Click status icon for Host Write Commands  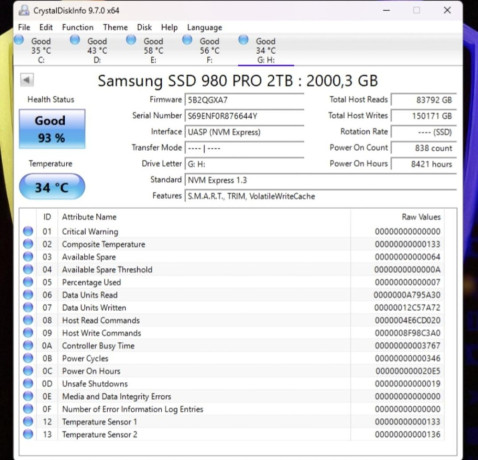(28, 332)
